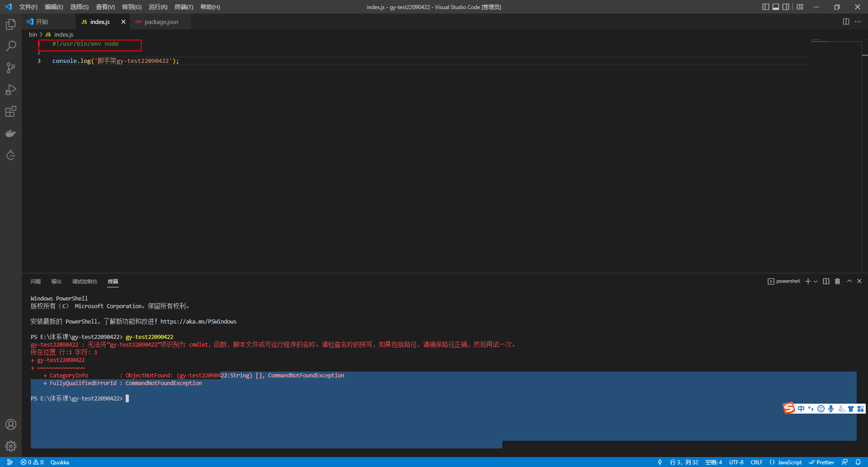Open the Manage gear menu
Viewport: 868px width, 467px height.
(x=11, y=446)
